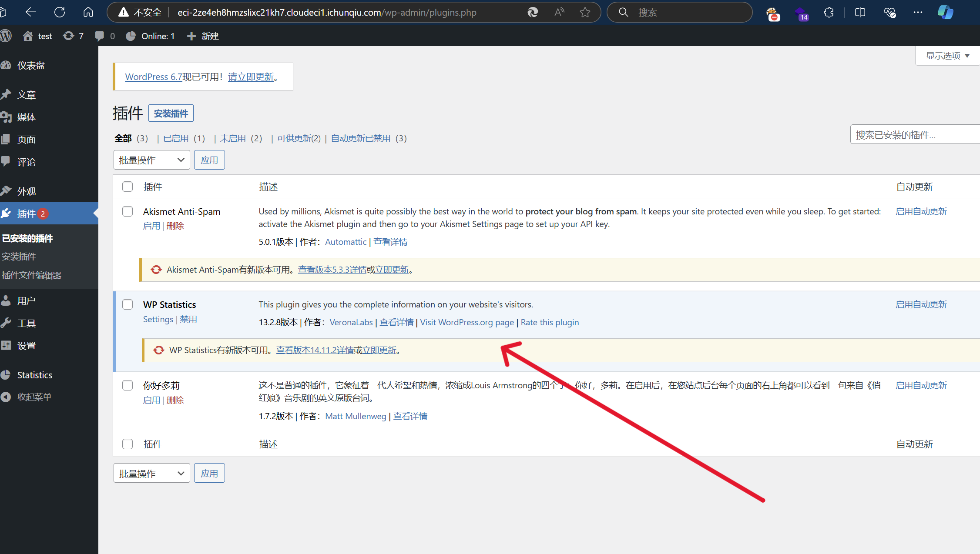Click the 安装插件 button beside heading

tap(171, 113)
